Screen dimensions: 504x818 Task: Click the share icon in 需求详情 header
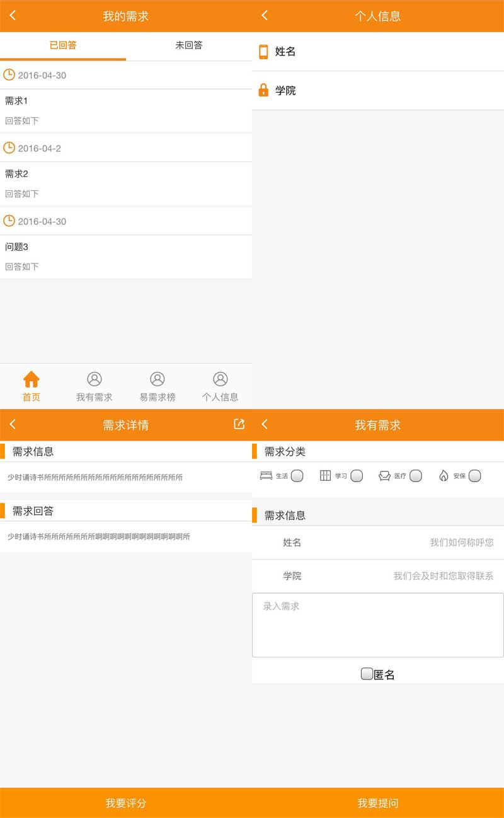tap(239, 424)
